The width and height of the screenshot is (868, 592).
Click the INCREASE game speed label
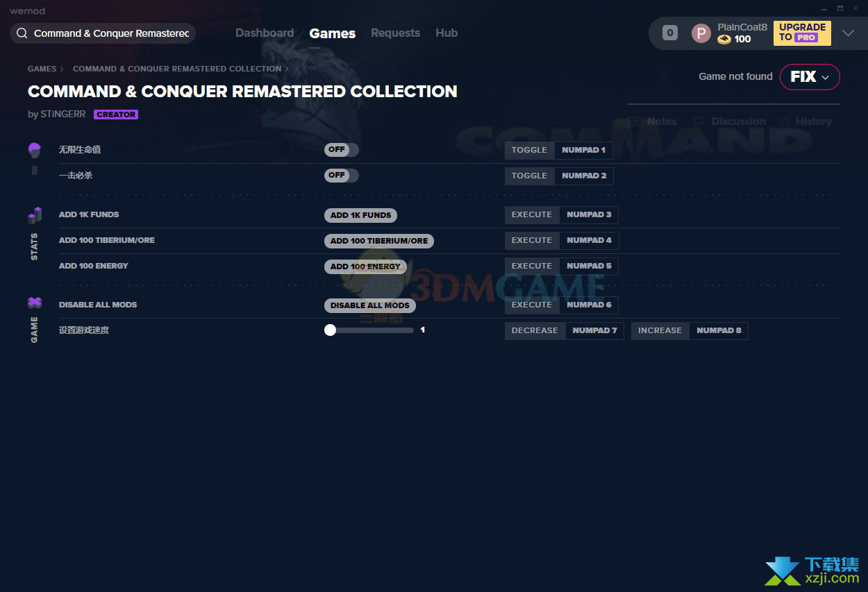(x=660, y=330)
